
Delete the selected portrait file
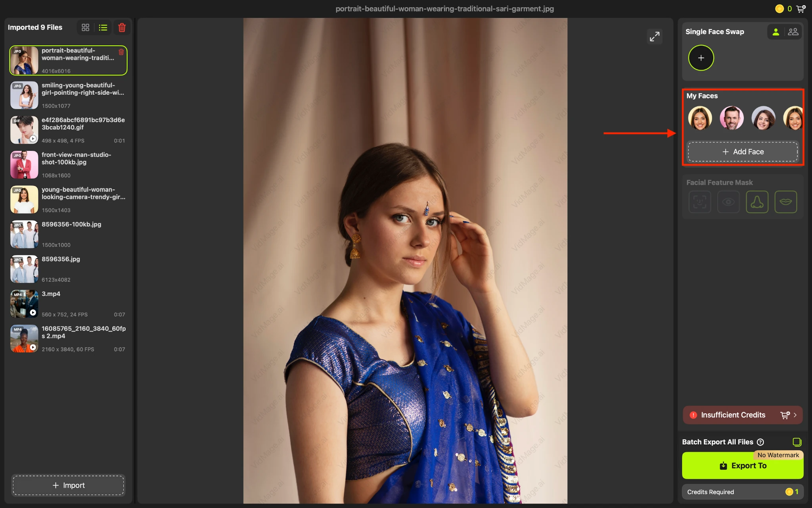tap(121, 52)
